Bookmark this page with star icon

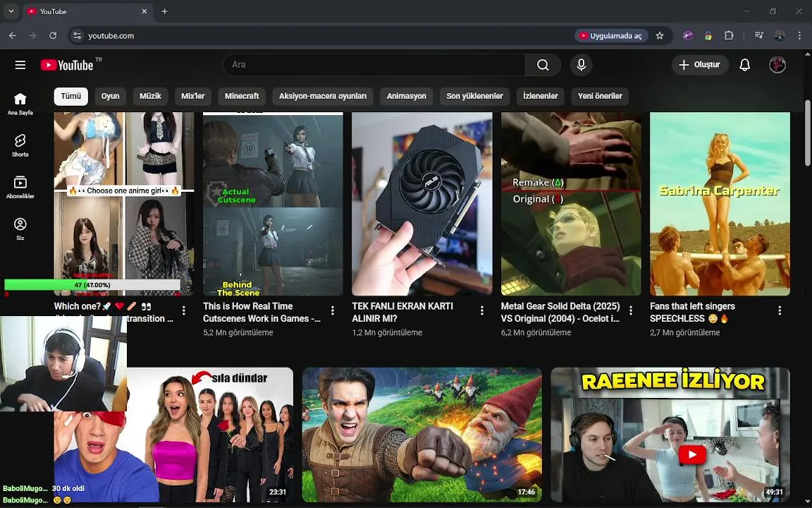[660, 36]
